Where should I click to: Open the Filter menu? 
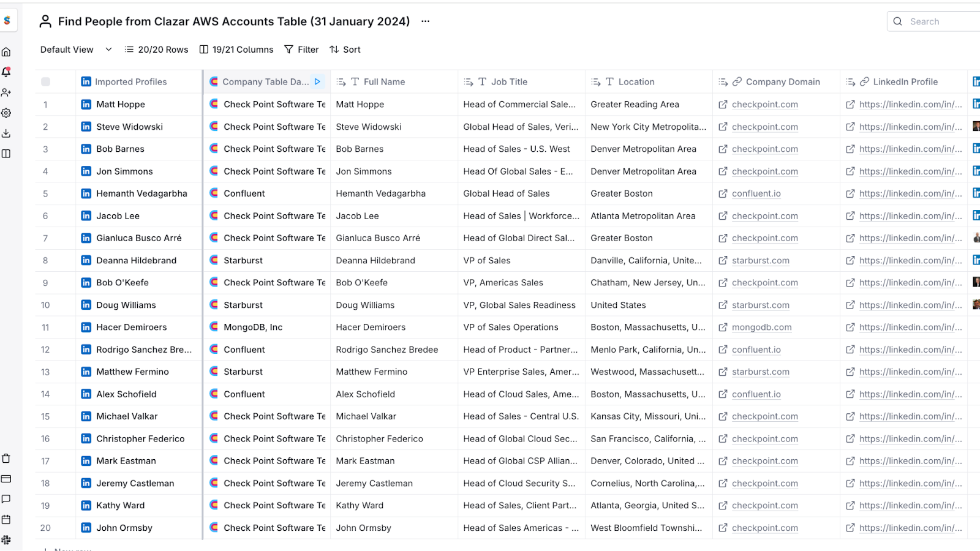[301, 50]
